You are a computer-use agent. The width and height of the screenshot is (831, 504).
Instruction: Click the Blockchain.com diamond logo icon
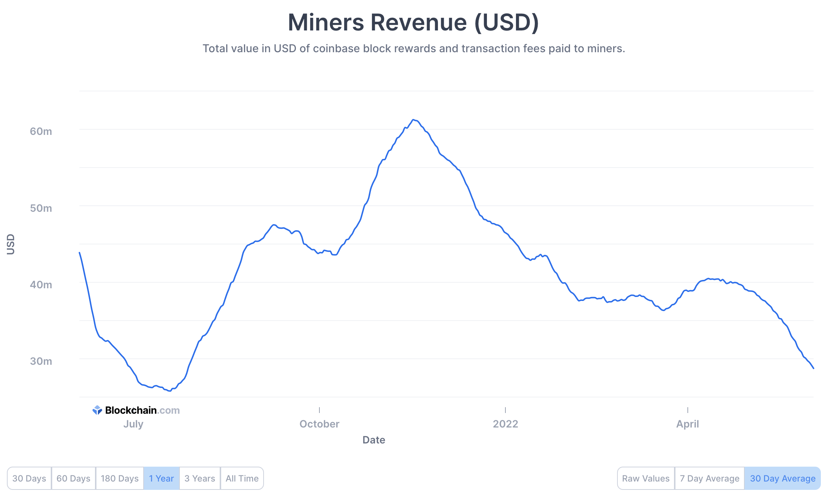coord(97,410)
